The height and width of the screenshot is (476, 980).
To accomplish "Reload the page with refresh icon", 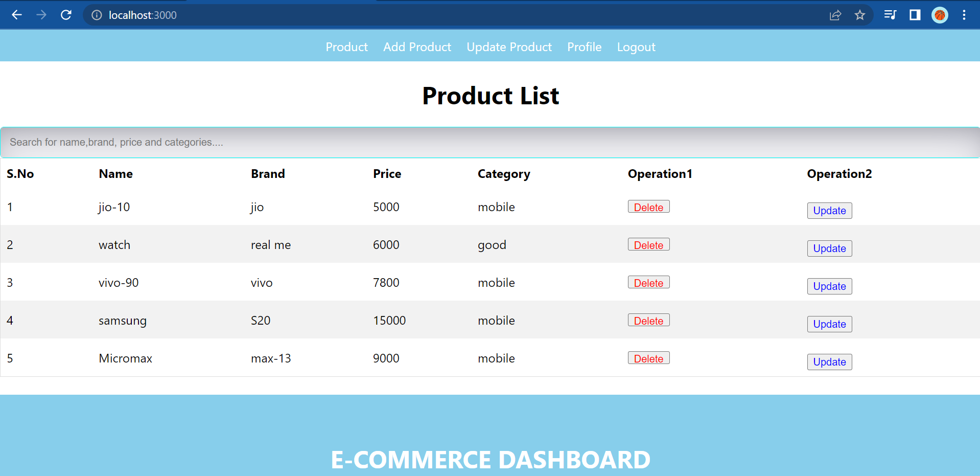I will pos(66,15).
